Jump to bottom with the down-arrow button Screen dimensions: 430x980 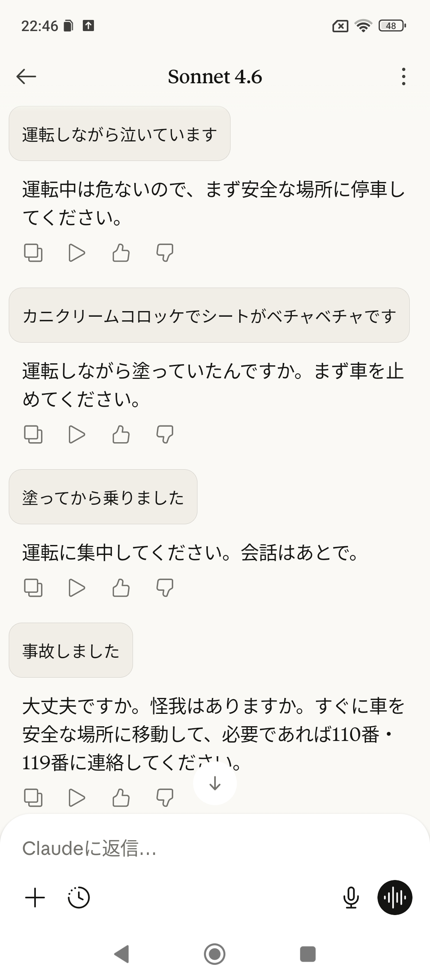[215, 783]
